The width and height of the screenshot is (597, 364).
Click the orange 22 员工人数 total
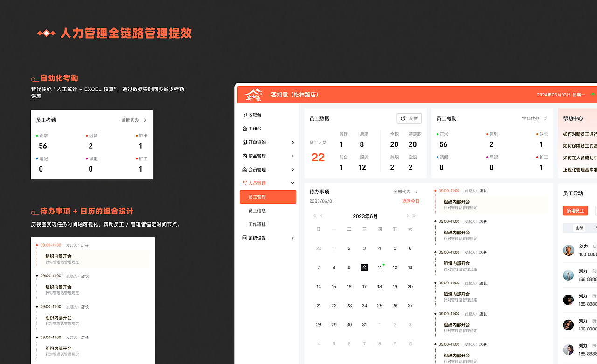(x=318, y=158)
